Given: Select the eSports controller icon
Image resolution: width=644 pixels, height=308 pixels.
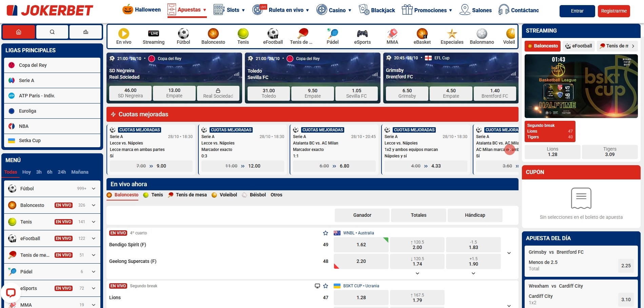Looking at the screenshot, I should [362, 34].
